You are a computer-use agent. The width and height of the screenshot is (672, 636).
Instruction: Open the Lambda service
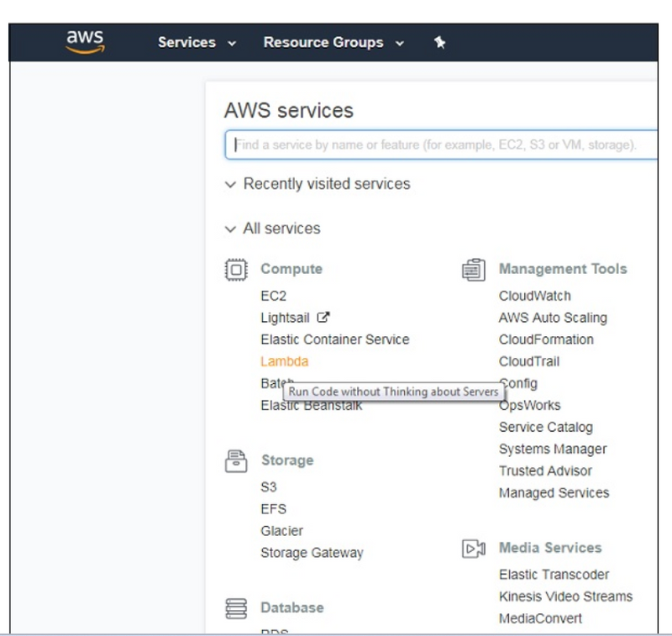pos(284,361)
